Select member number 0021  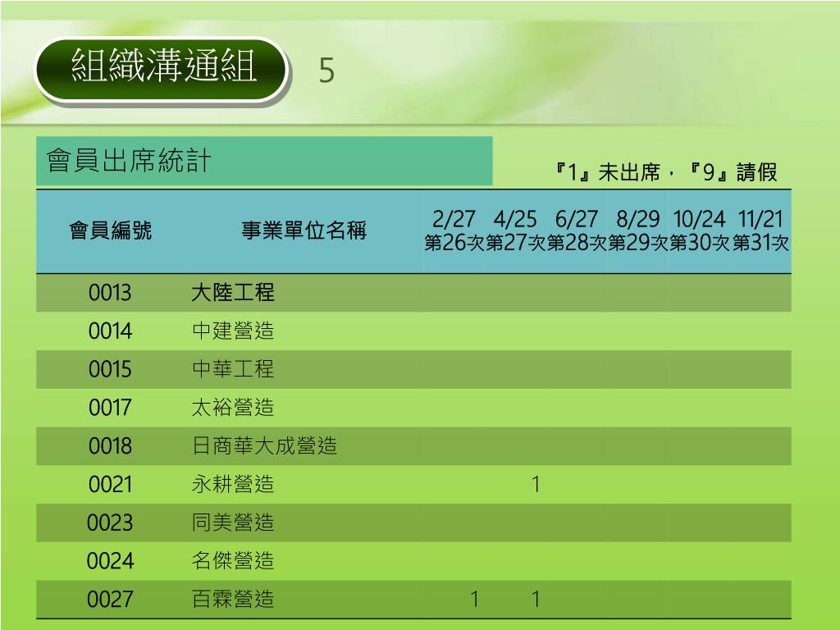[110, 485]
